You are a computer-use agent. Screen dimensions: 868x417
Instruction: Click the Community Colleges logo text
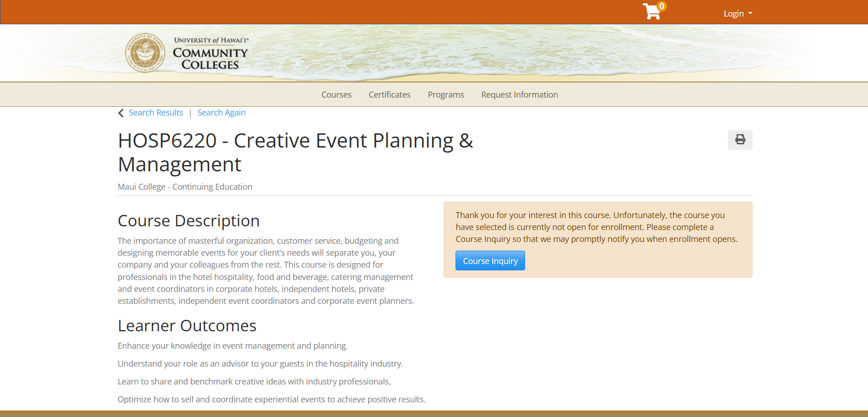click(x=210, y=53)
